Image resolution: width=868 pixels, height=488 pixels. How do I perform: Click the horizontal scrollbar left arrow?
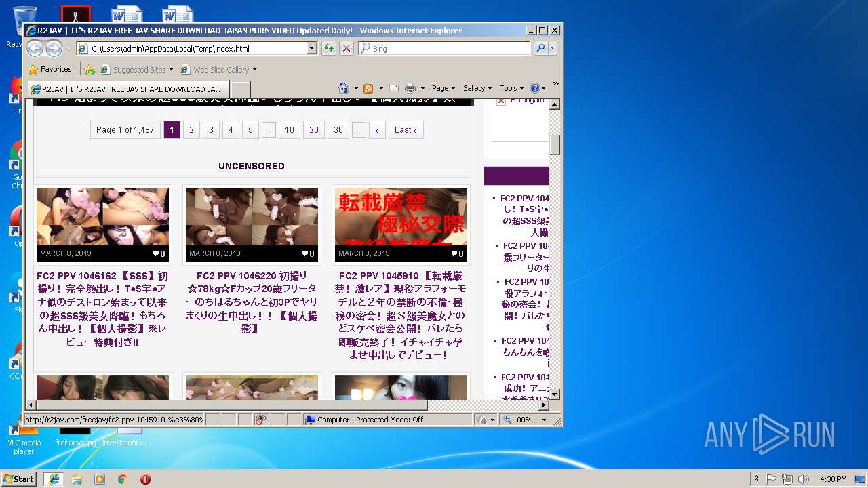[x=31, y=405]
